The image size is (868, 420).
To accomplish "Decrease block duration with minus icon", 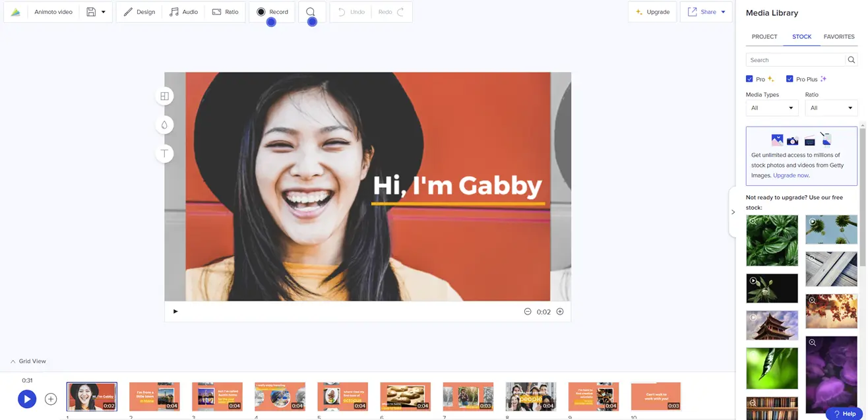I will [528, 312].
